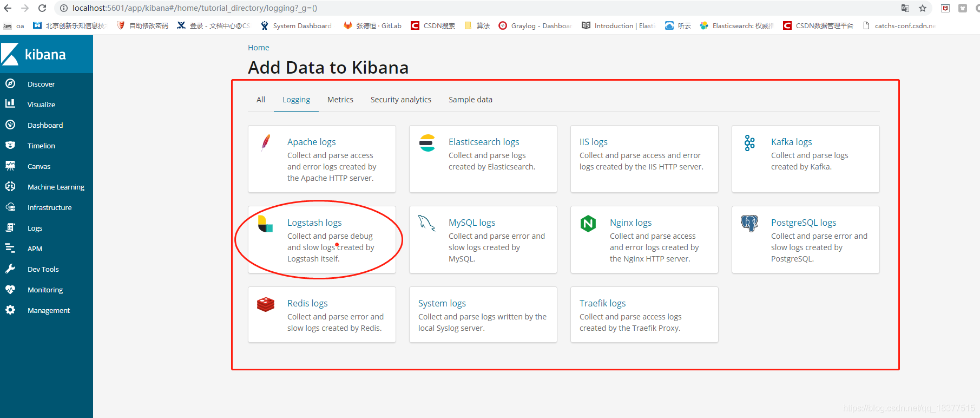Viewport: 980px width, 418px height.
Task: Open the Kafka logs tutorial
Action: click(x=806, y=159)
